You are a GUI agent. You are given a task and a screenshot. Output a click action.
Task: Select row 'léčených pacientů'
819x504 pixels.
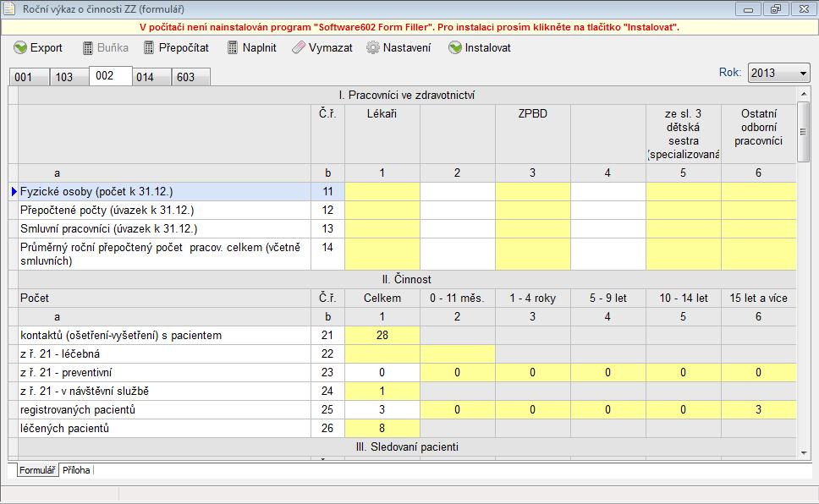point(164,428)
